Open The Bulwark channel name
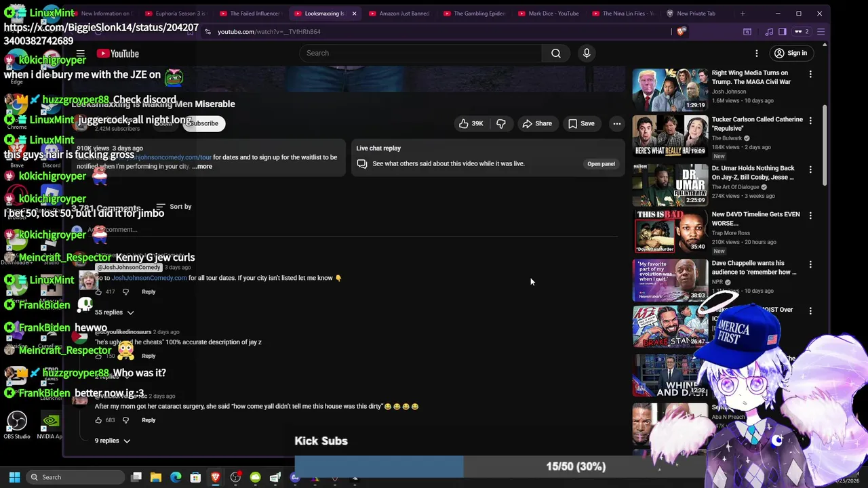The height and width of the screenshot is (488, 868). [x=727, y=138]
